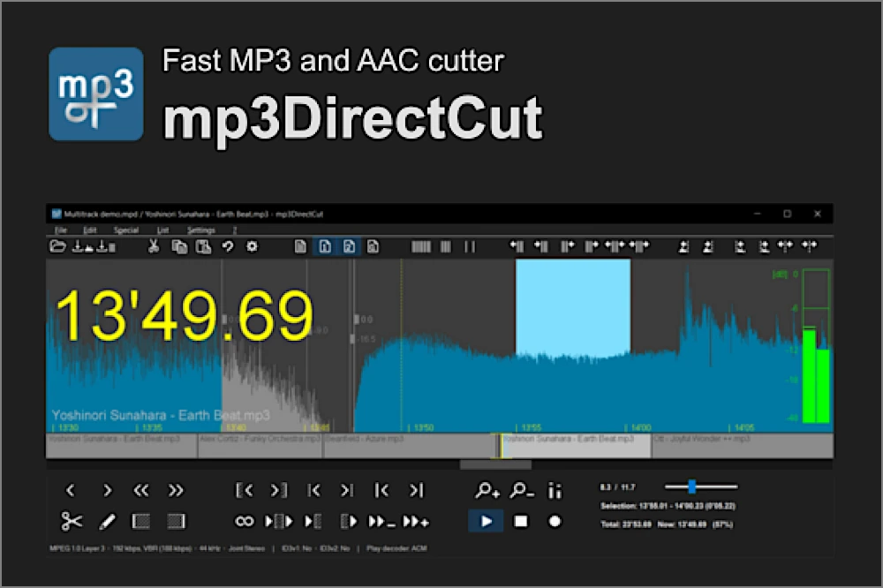Open the Special menu

click(x=126, y=230)
